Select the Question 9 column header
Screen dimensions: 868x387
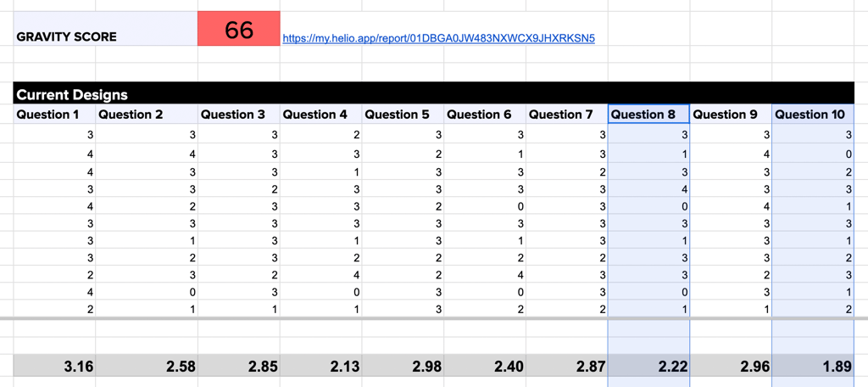[x=731, y=115]
